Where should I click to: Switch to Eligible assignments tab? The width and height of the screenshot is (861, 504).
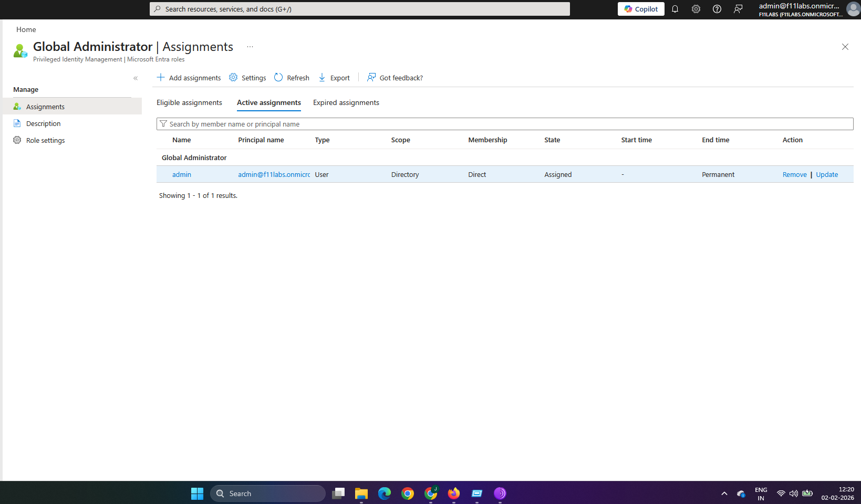point(189,102)
